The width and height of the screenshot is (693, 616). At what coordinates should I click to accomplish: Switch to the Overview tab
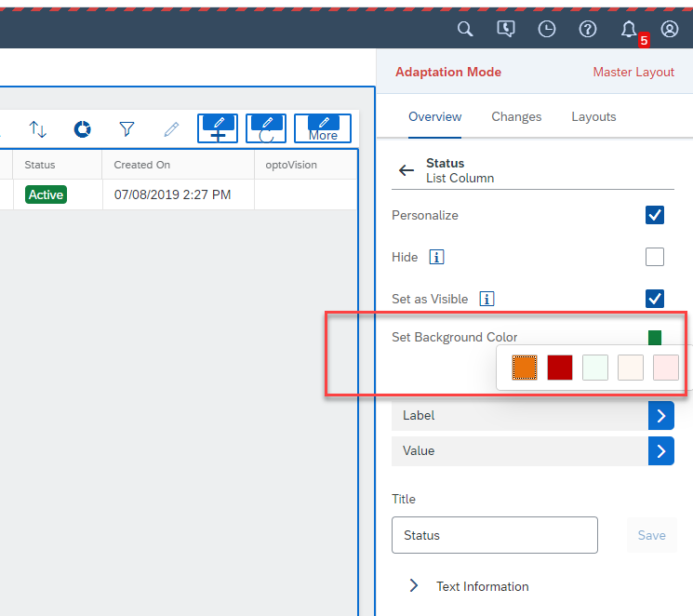[435, 116]
